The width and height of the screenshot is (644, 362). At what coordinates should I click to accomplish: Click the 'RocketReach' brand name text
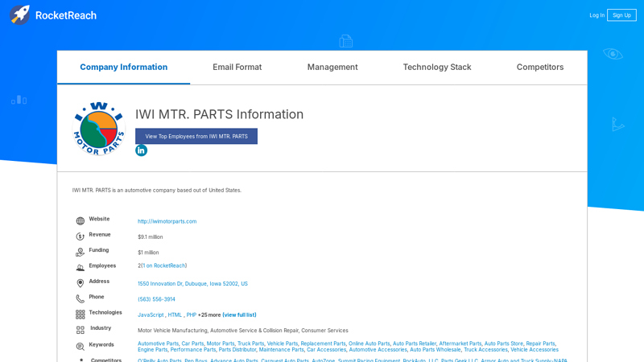click(x=66, y=15)
